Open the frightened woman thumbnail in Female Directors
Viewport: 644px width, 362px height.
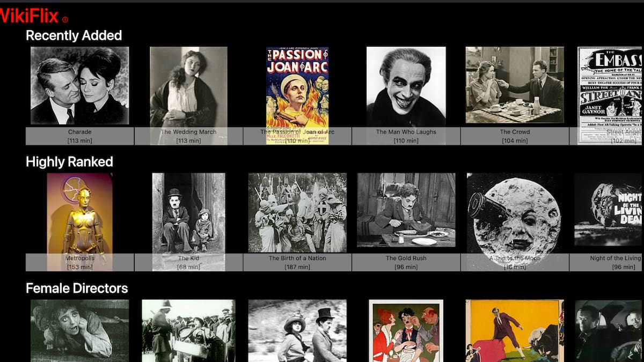[79, 330]
